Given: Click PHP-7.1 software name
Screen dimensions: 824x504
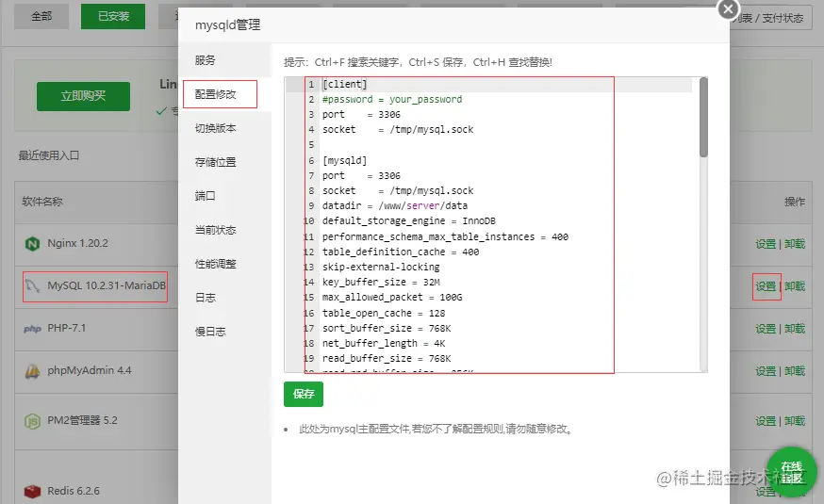Looking at the screenshot, I should click(x=66, y=328).
